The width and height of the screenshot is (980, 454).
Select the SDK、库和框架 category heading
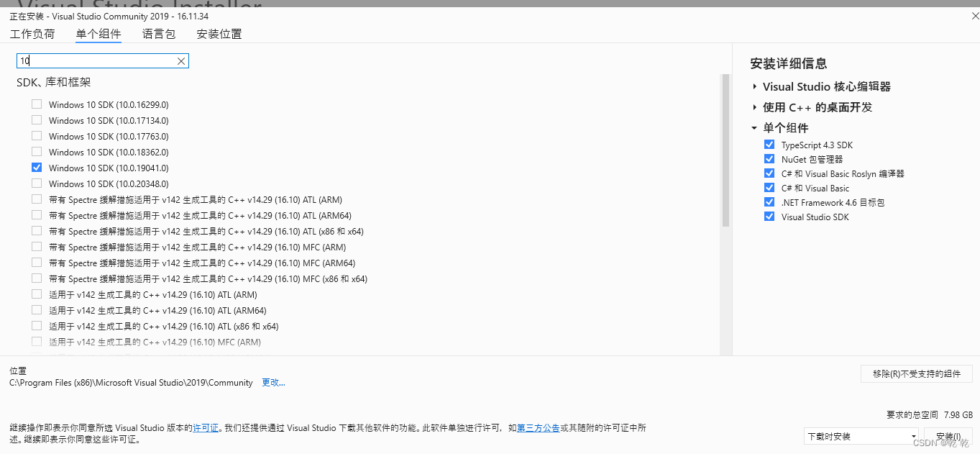pyautogui.click(x=54, y=83)
